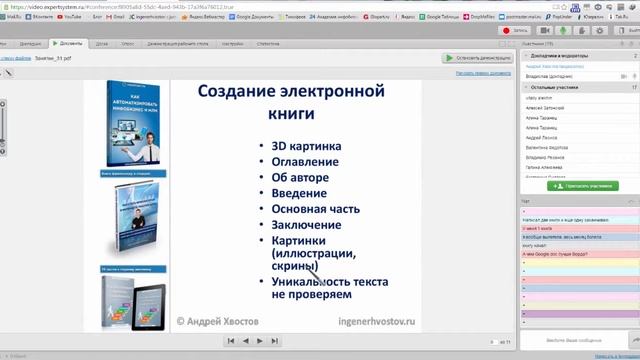Click the blue network extension icon in browser toolbar
The width and height of the screenshot is (640, 360).
[x=575, y=7]
